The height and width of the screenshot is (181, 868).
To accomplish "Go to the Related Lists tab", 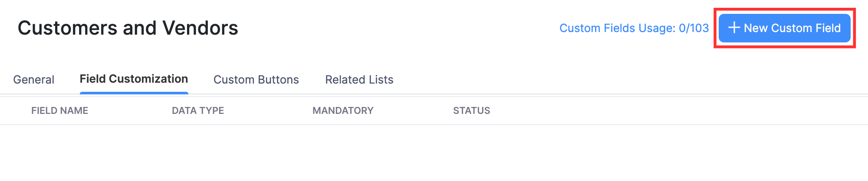I will tap(359, 80).
